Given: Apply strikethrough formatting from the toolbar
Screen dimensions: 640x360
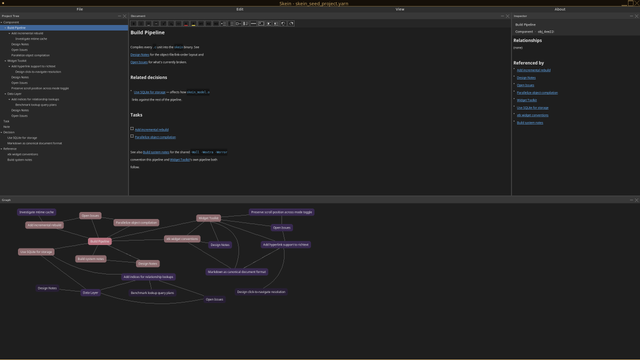Looking at the screenshot, I should tap(156, 24).
